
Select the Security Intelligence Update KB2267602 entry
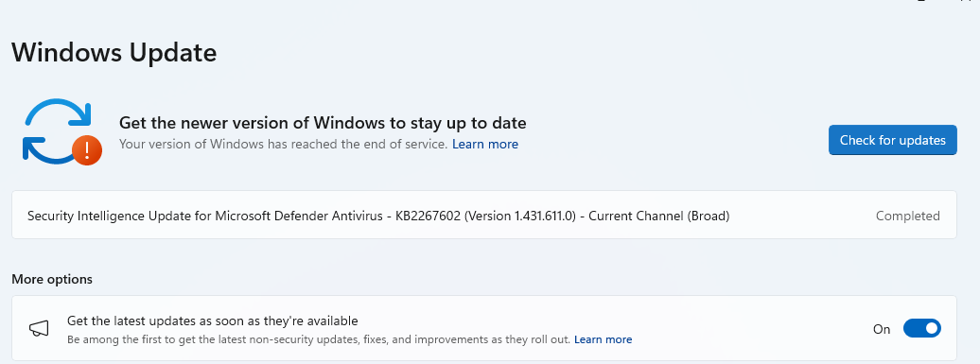(483, 215)
